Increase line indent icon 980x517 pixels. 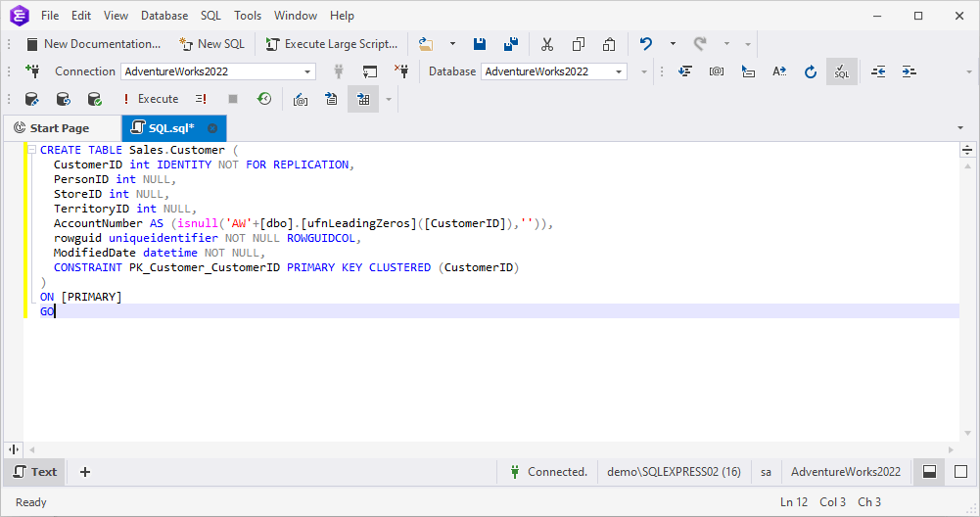910,71
